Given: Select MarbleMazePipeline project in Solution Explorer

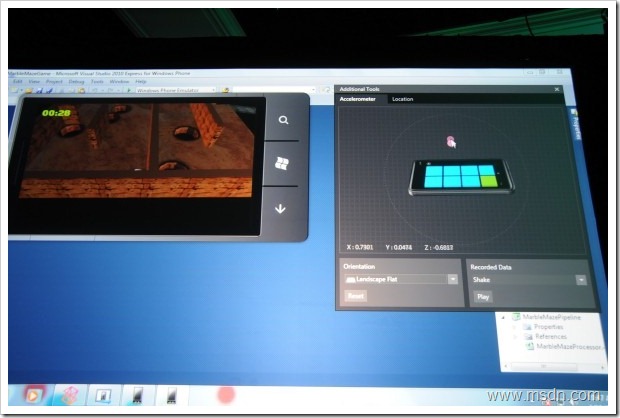Looking at the screenshot, I should 551,317.
